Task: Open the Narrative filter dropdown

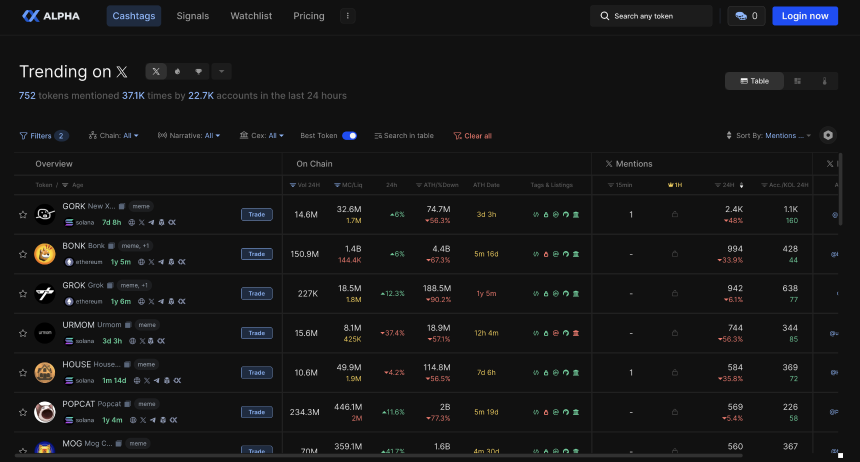Action: [x=189, y=136]
